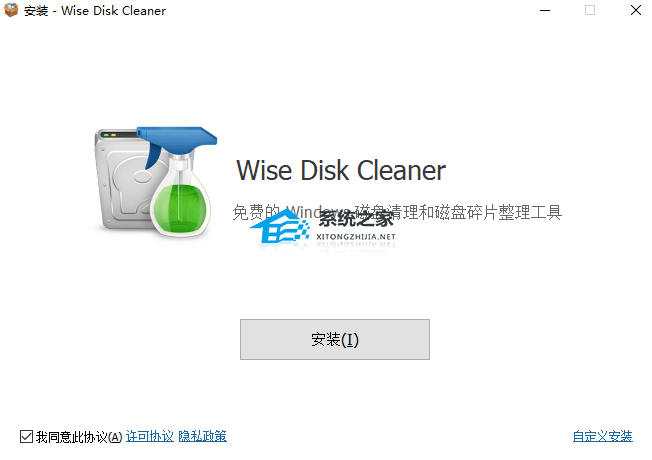This screenshot has width=652, height=460.
Task: Start installation with 安装(I) button
Action: 335,339
